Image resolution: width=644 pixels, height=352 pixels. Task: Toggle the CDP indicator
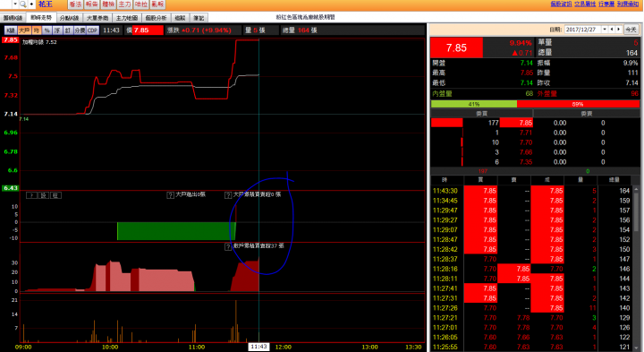tap(92, 30)
